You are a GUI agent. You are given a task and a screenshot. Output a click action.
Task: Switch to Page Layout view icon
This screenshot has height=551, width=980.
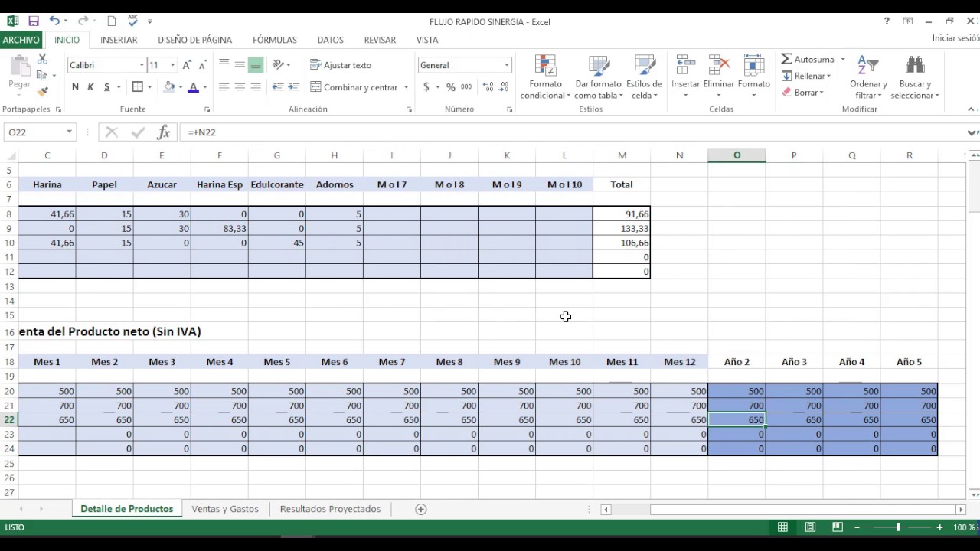click(810, 527)
